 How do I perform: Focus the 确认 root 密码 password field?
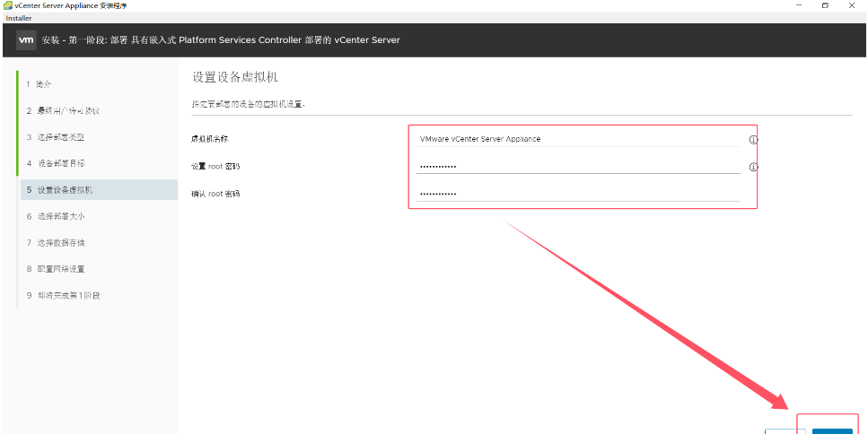click(x=578, y=194)
